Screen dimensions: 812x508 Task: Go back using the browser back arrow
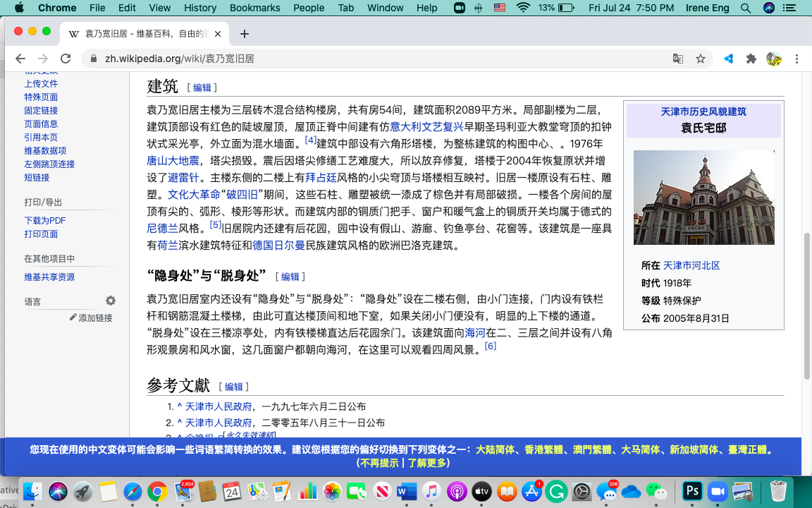(x=20, y=59)
